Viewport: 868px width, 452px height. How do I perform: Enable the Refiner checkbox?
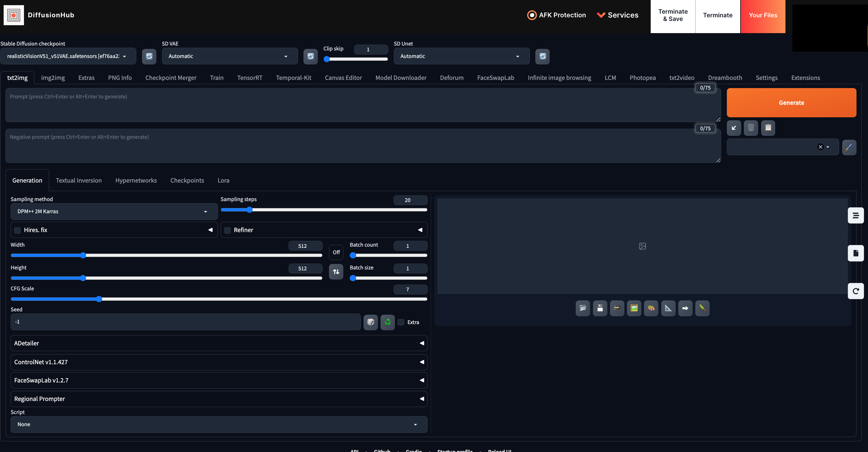pos(227,230)
